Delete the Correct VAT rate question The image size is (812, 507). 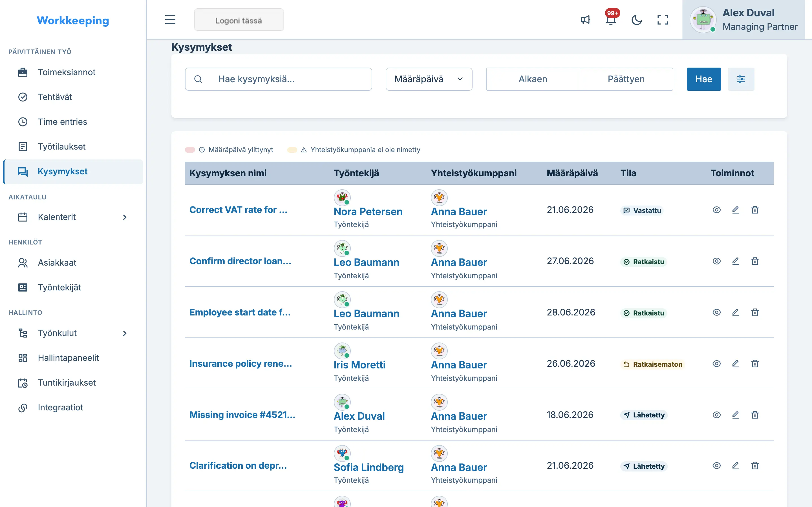(x=755, y=210)
